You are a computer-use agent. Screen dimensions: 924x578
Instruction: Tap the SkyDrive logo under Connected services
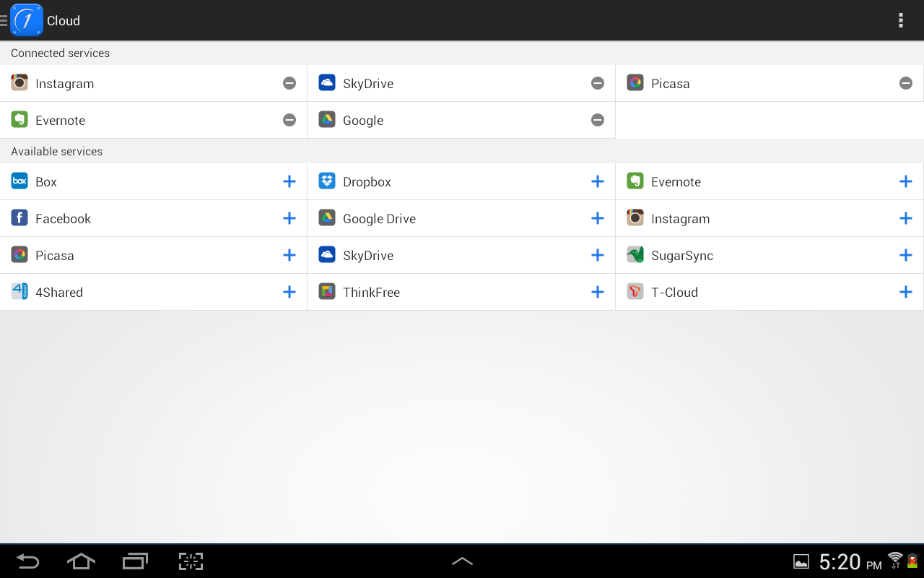(x=327, y=83)
